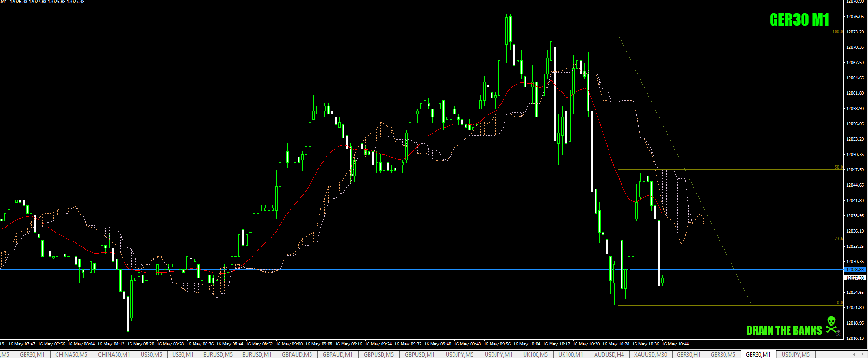Open the CHINA50,M1 chart tab

114,355
